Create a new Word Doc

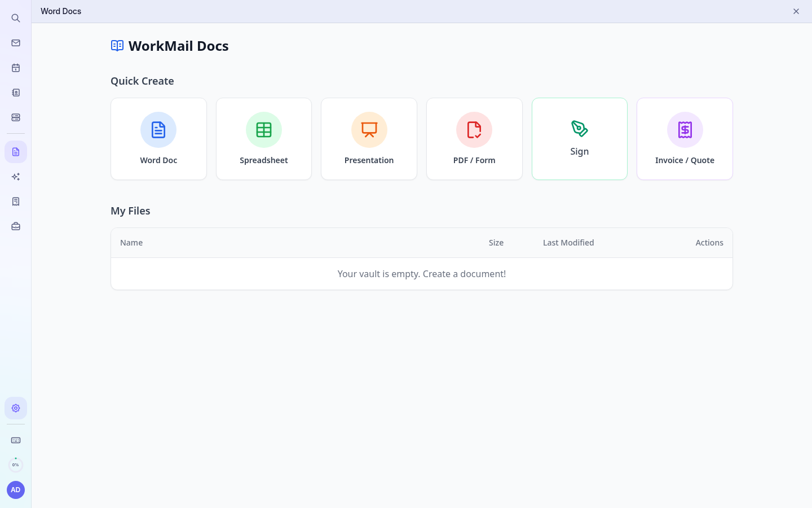158,139
